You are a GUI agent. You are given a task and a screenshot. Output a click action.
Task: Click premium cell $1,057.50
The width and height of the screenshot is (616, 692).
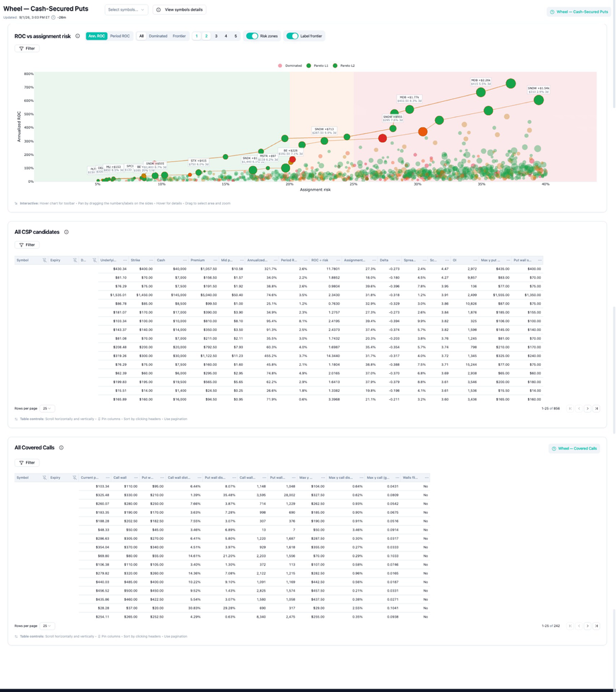(x=208, y=269)
